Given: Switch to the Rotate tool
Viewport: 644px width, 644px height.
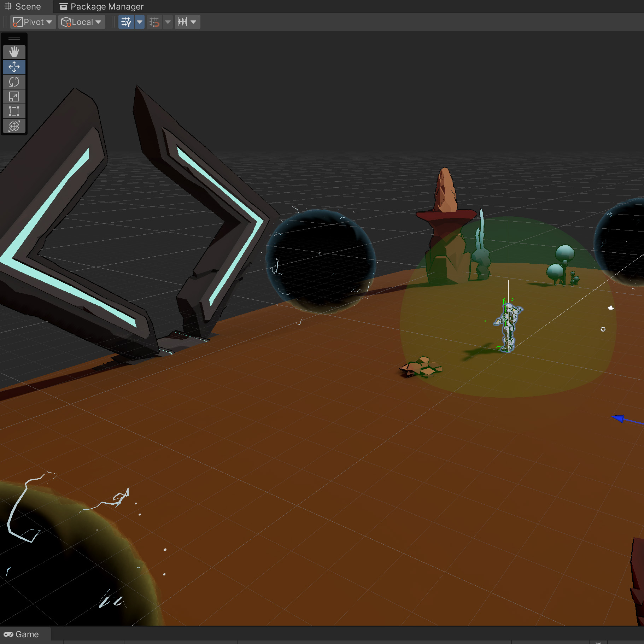Looking at the screenshot, I should (x=14, y=82).
